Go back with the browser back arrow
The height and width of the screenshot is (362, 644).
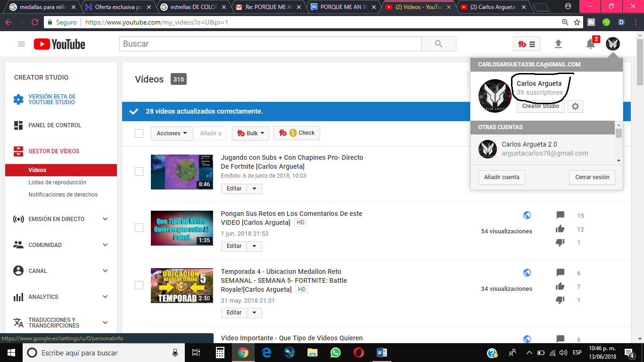pyautogui.click(x=9, y=22)
